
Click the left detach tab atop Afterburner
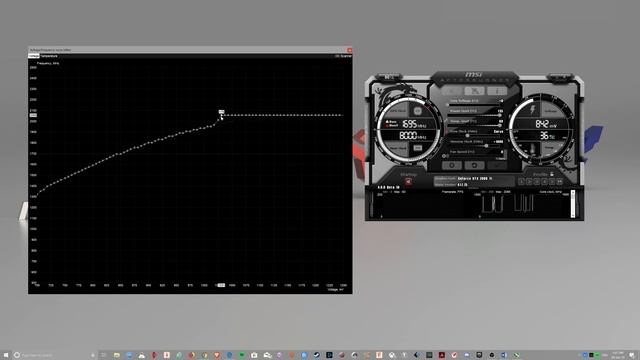pos(389,77)
